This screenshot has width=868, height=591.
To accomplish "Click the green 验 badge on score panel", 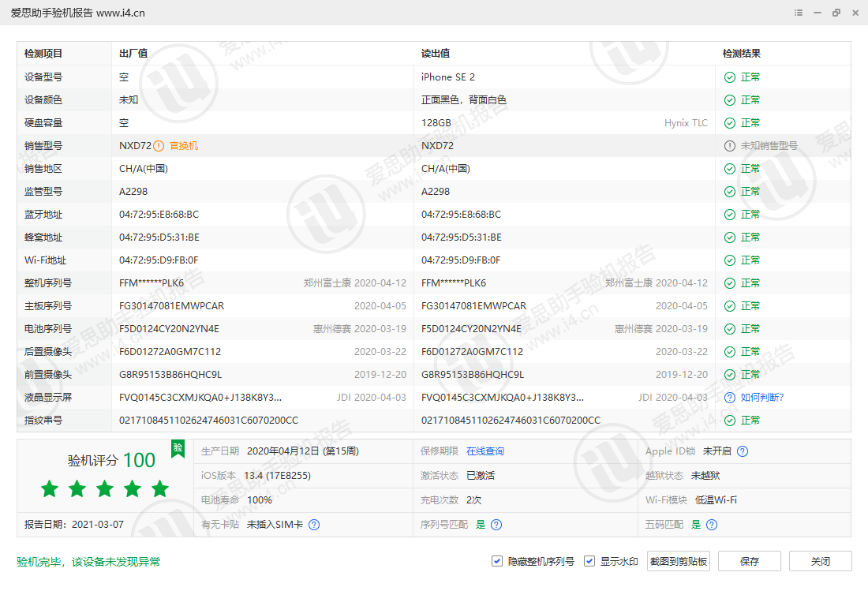I will tap(178, 448).
